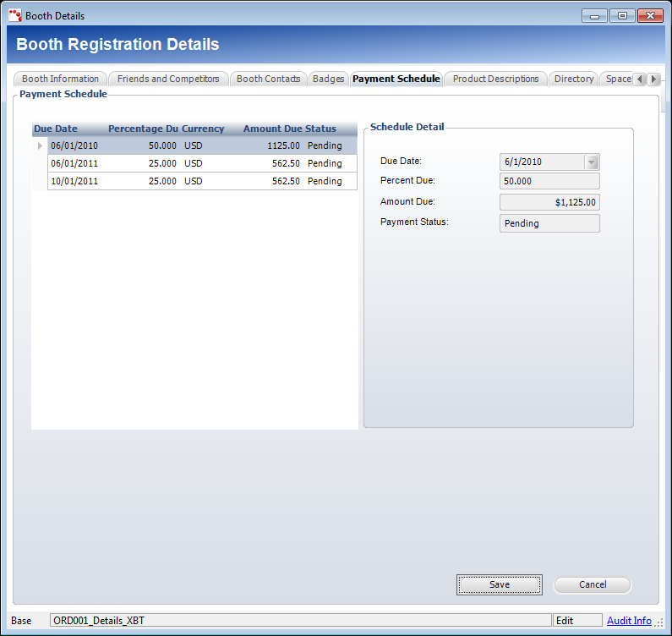The width and height of the screenshot is (672, 636).
Task: Click USD currency in the 06/01/2010 row
Action: coord(194,145)
